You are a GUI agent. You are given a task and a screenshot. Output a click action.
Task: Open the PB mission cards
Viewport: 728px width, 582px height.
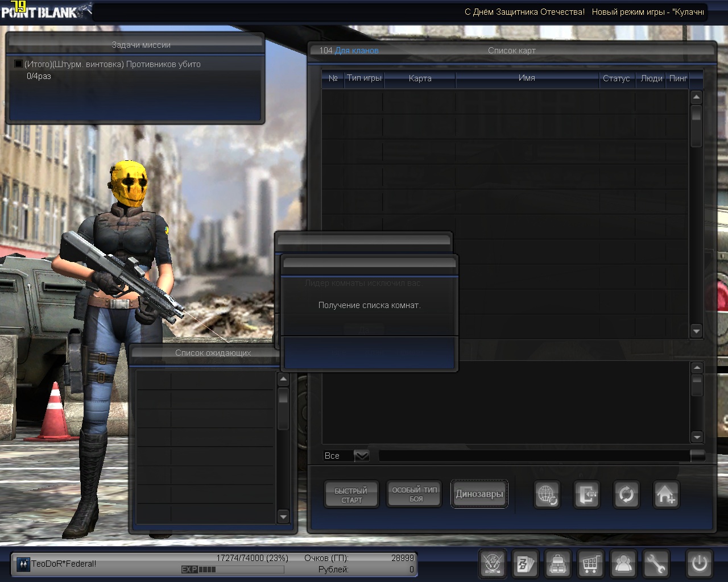tap(525, 564)
